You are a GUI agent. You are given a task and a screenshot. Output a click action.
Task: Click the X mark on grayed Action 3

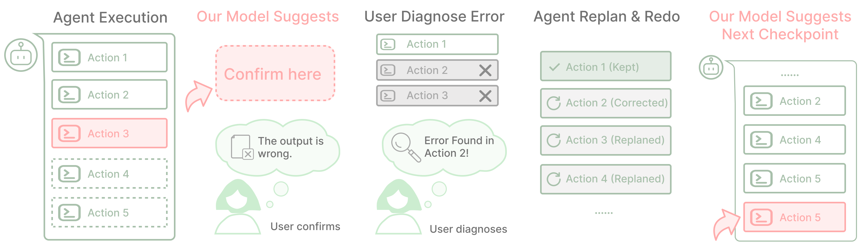click(485, 96)
